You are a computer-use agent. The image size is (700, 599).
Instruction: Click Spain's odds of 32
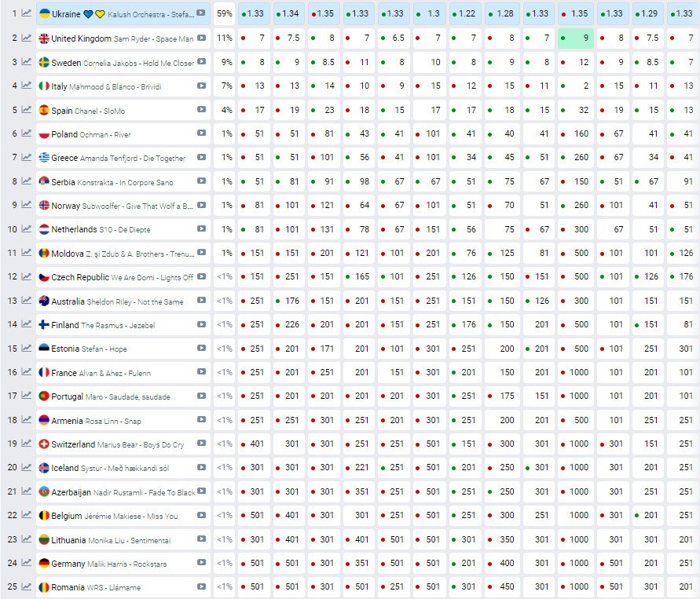[576, 110]
